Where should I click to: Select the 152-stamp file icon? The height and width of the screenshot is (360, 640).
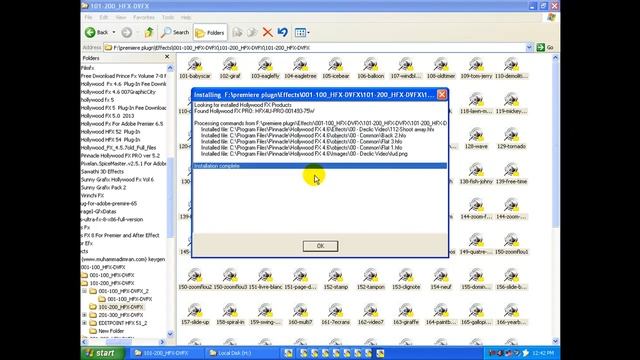point(336,279)
